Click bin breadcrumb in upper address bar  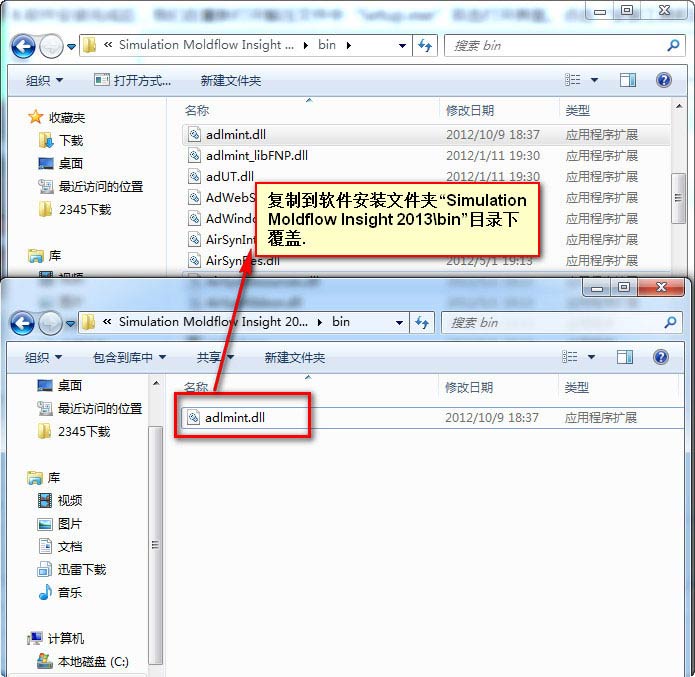[327, 45]
